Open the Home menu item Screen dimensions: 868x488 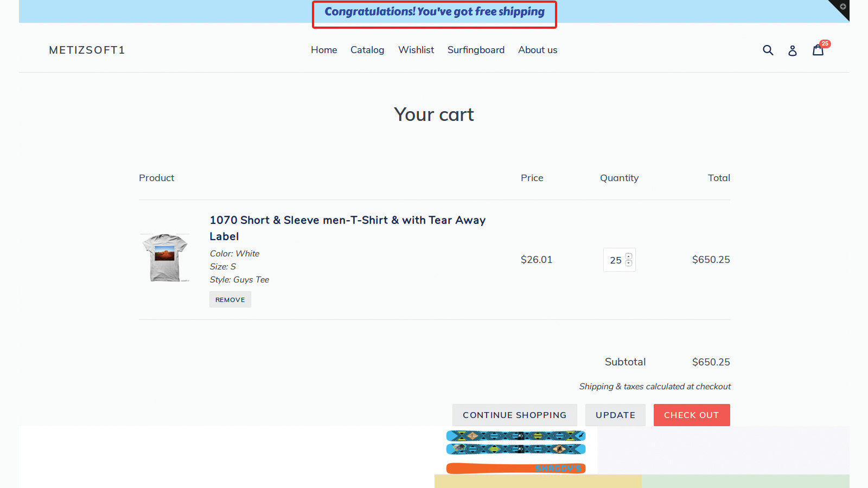(323, 50)
